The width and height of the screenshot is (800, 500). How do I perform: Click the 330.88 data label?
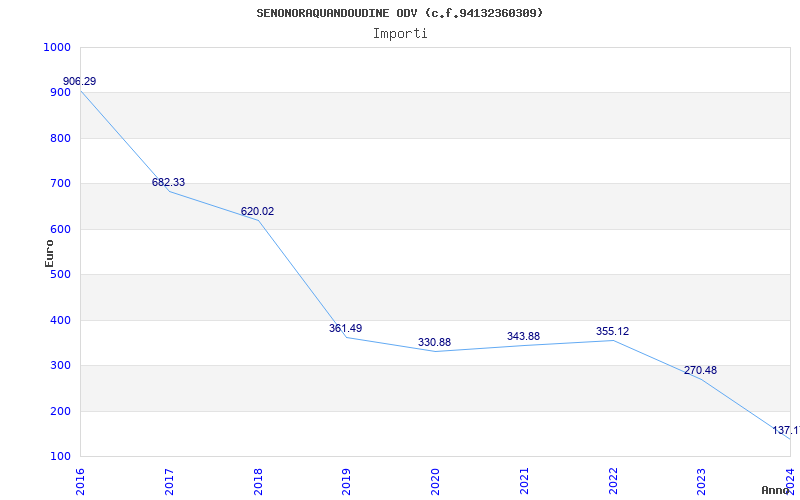click(434, 343)
